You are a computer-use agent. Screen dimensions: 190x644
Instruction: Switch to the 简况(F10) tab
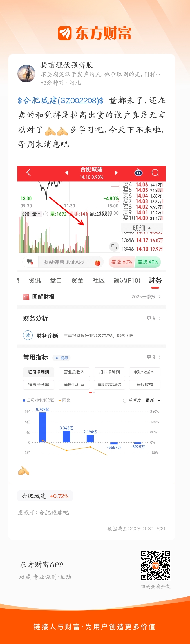[127, 280]
